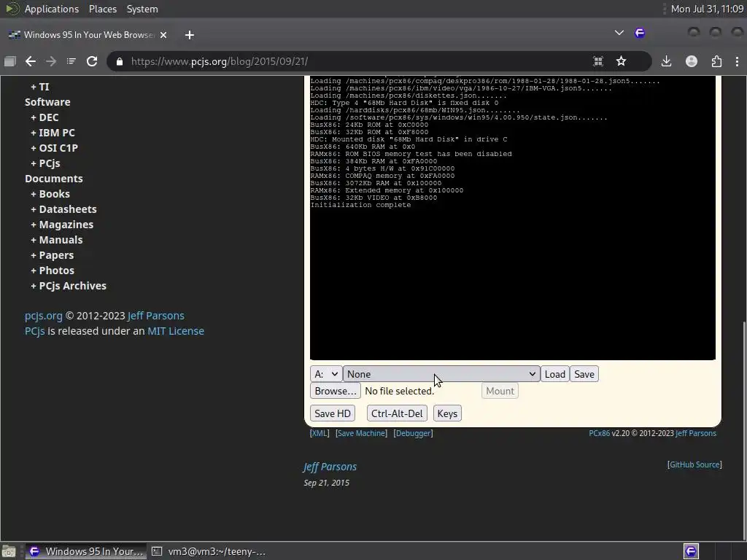The width and height of the screenshot is (747, 560).
Task: Open the Places menu
Action: (x=102, y=9)
